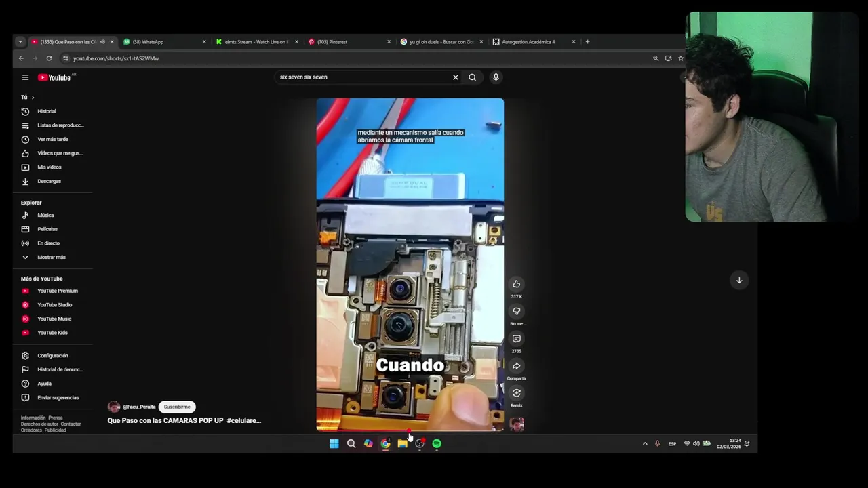The image size is (868, 488).
Task: Share the Short via Compartir arrow
Action: coord(517,366)
